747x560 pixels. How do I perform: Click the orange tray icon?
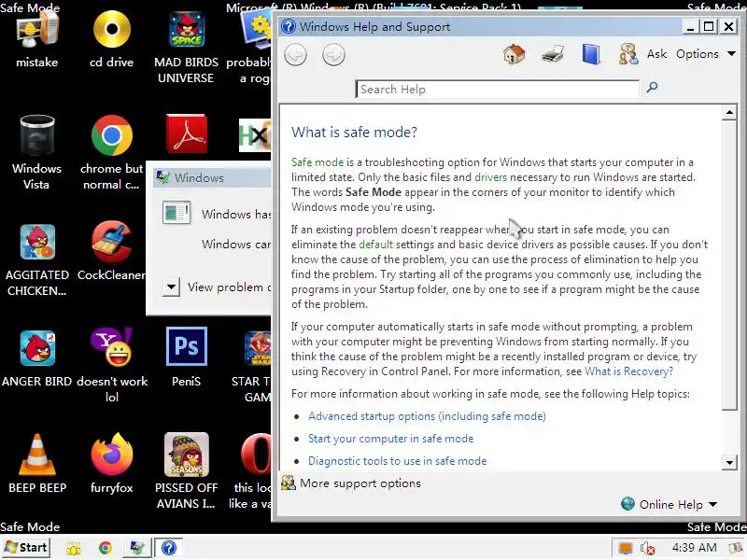[x=625, y=548]
